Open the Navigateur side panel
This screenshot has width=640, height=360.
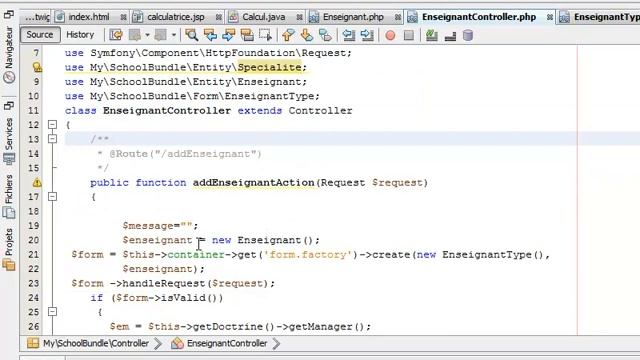point(9,55)
